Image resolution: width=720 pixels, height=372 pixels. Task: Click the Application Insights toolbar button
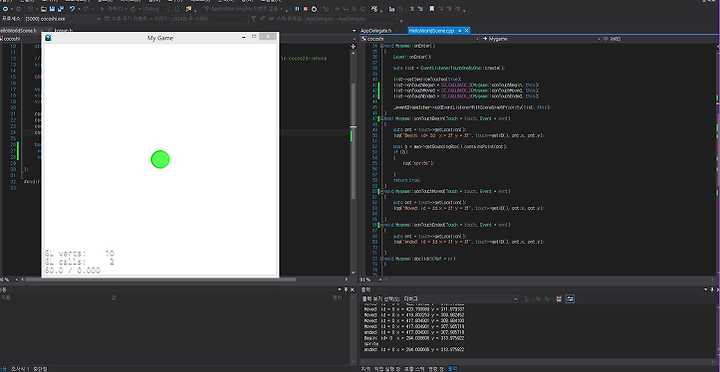point(242,9)
